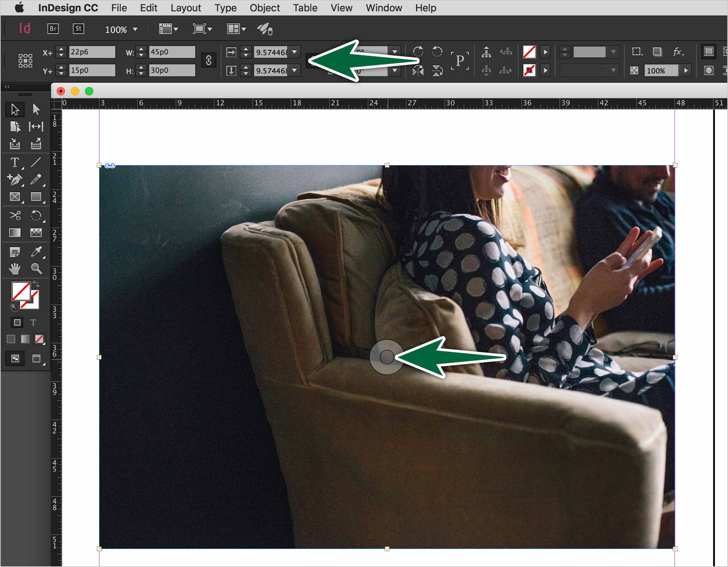
Task: Open the Apple menu
Action: (19, 7)
